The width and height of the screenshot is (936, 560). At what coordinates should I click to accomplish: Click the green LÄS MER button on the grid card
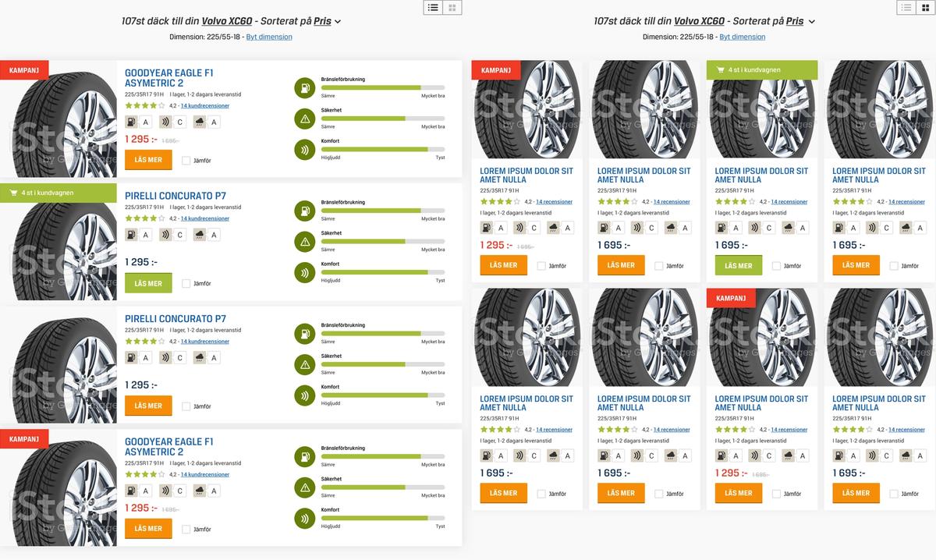(739, 265)
